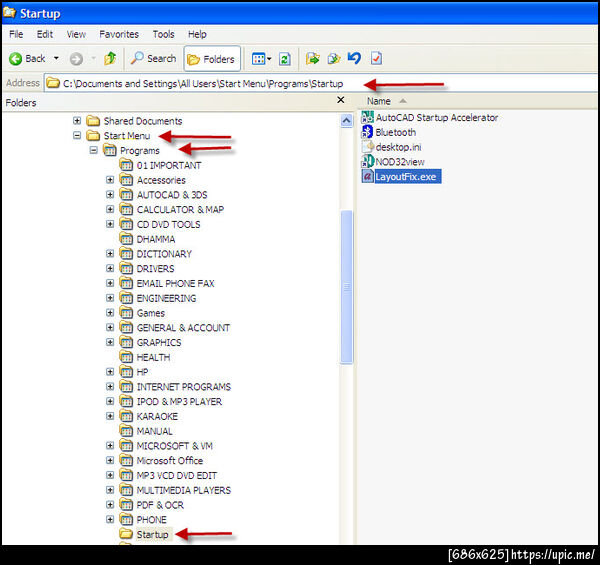
Task: Close the Folders pane
Action: tap(341, 100)
